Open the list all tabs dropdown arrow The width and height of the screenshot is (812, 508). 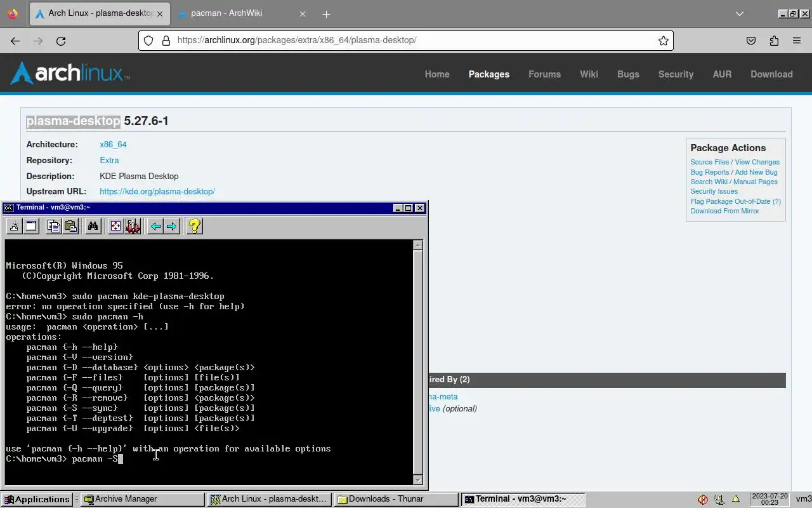point(740,14)
